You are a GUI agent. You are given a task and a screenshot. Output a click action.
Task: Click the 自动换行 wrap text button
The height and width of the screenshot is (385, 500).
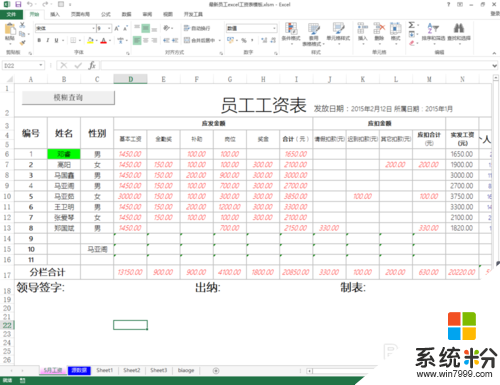(x=197, y=28)
